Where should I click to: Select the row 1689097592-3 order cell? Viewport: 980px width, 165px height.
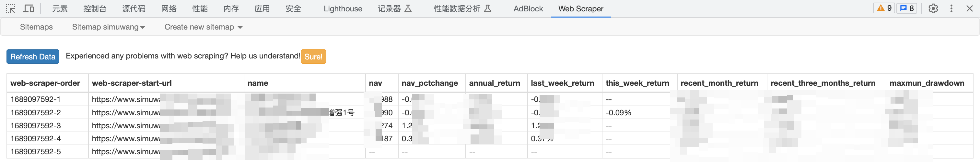pyautogui.click(x=35, y=125)
